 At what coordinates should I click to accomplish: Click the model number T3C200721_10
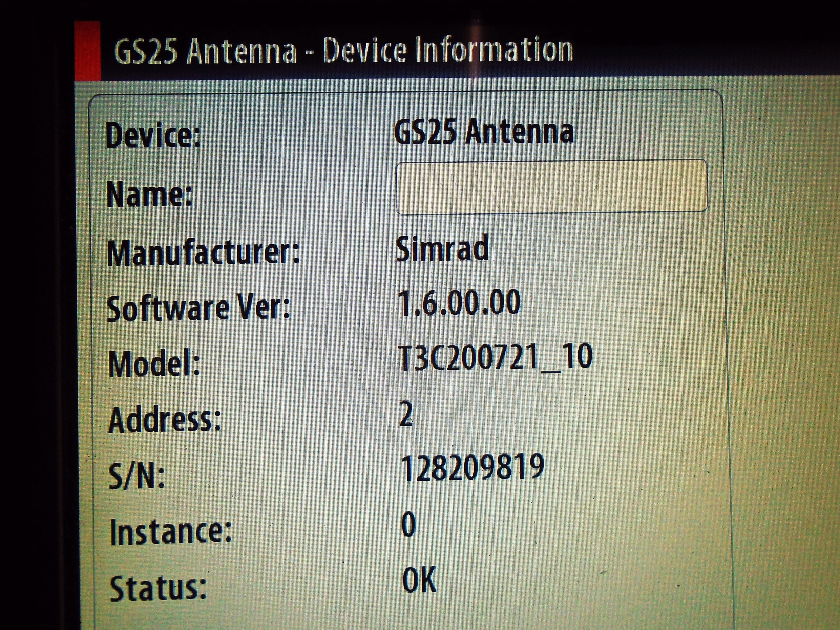495,357
